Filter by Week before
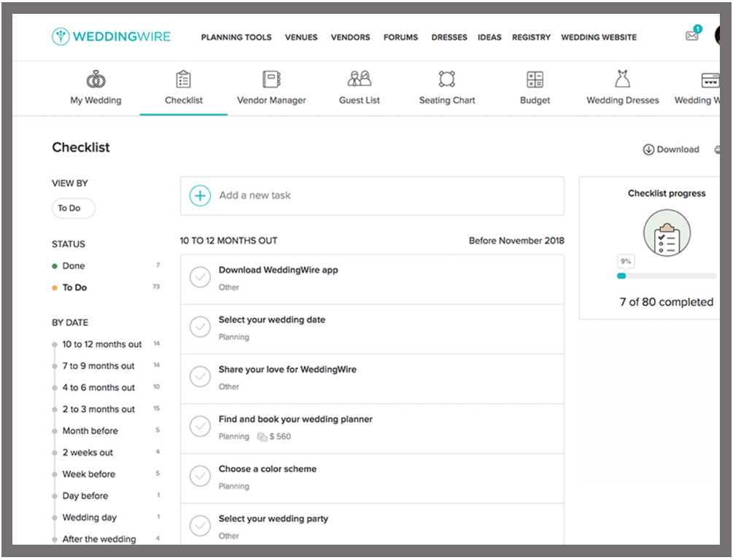Image resolution: width=733 pixels, height=560 pixels. (x=89, y=474)
